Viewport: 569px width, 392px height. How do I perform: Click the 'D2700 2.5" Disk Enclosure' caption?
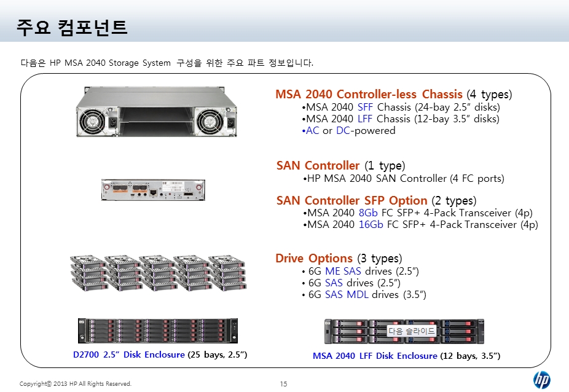click(x=160, y=355)
